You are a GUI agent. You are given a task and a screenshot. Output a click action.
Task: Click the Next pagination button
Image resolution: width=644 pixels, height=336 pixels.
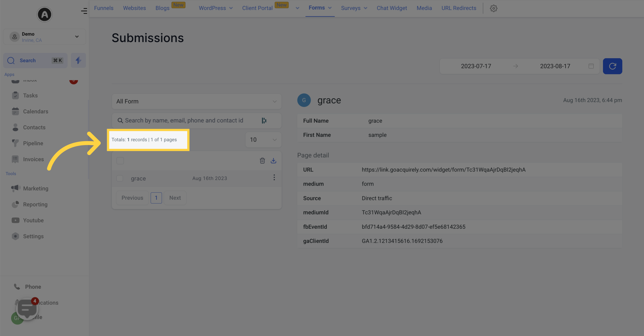point(175,198)
